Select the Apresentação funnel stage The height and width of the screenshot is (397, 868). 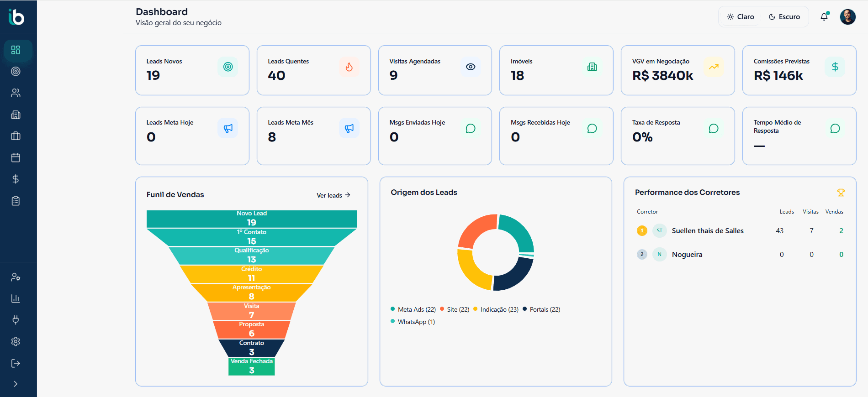(x=252, y=293)
